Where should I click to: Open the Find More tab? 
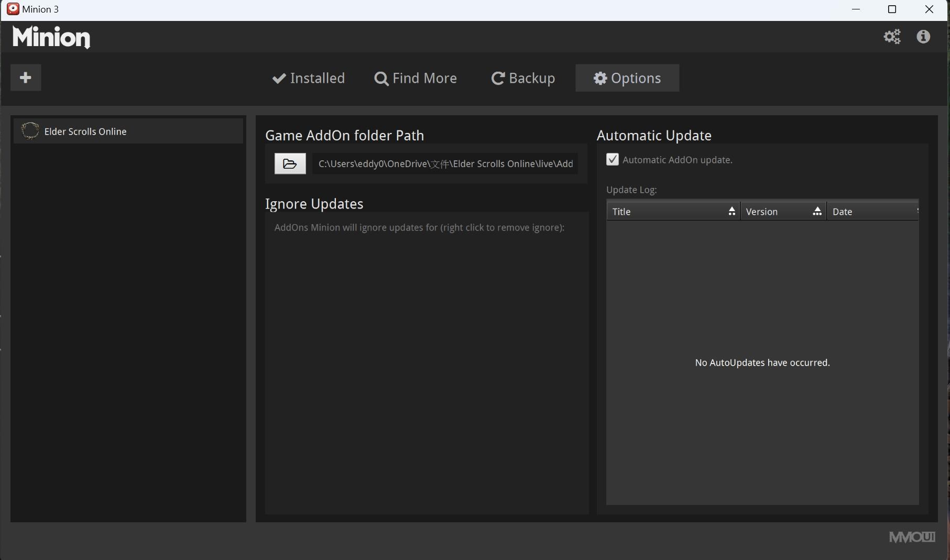416,78
